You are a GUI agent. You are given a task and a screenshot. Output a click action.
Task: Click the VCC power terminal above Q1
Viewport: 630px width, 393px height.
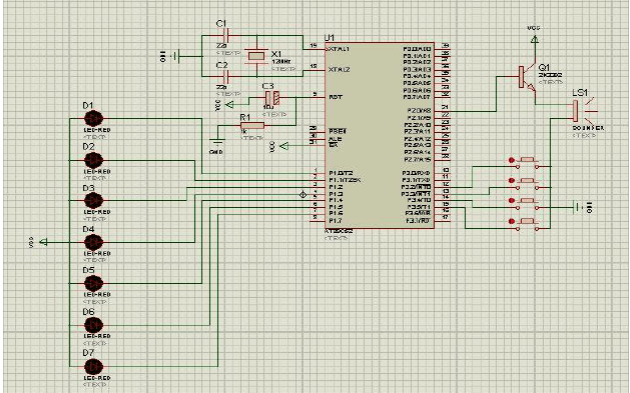[534, 39]
